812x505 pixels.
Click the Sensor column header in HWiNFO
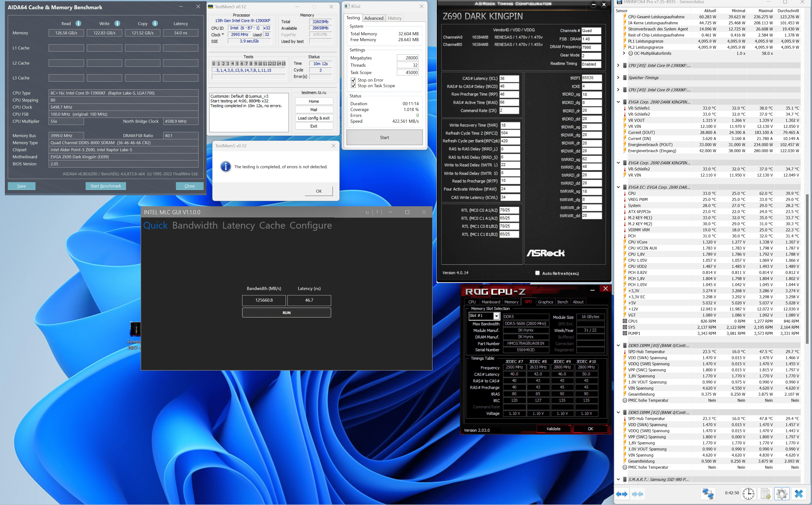(x=621, y=11)
